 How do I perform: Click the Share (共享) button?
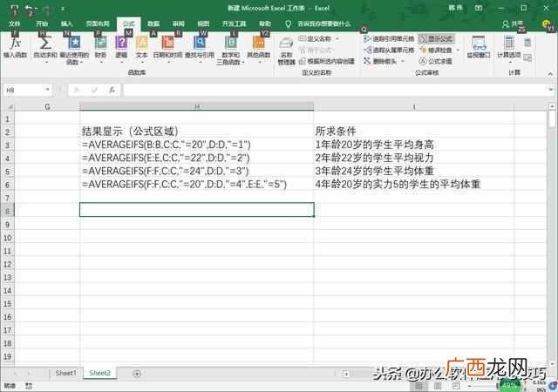point(514,24)
